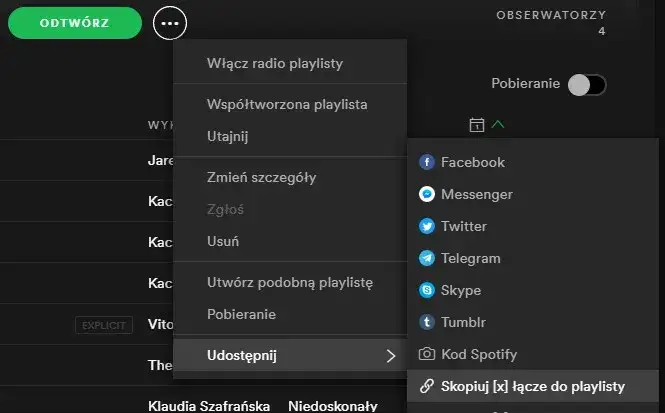This screenshot has height=413, width=665.
Task: Select Skopiuj łącze do playlisty
Action: click(533, 386)
